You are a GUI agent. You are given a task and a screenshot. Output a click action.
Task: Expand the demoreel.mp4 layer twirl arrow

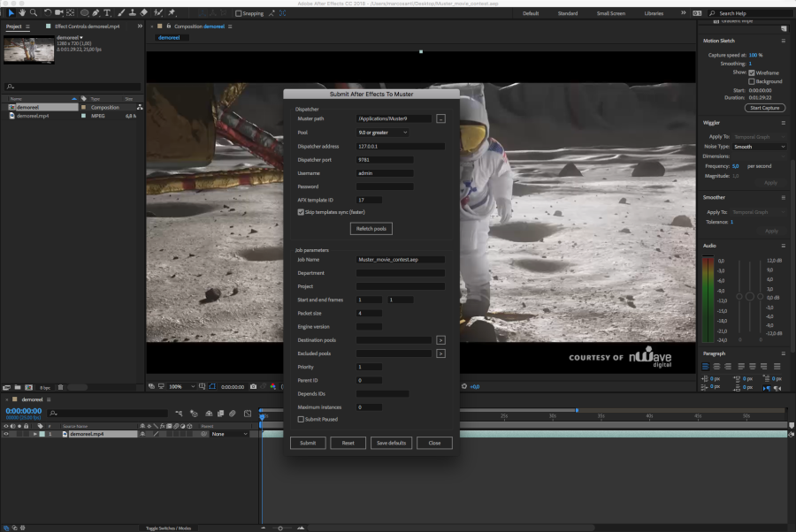click(35, 434)
